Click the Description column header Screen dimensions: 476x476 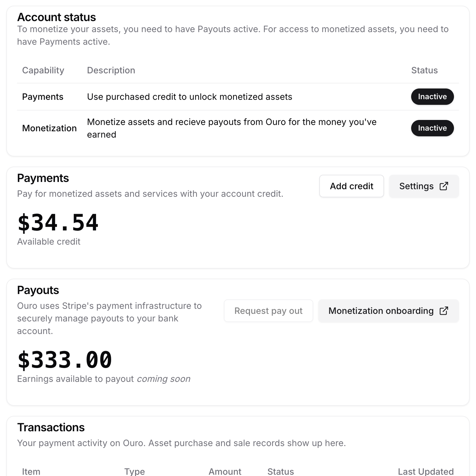(x=111, y=70)
